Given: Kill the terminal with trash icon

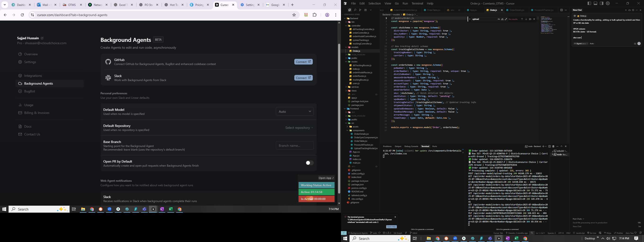Looking at the screenshot, I should pos(553,147).
